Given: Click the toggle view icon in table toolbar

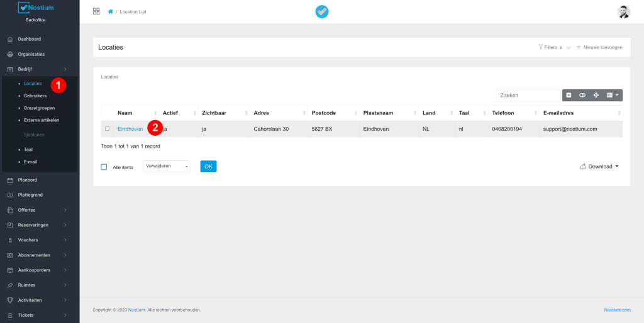Looking at the screenshot, I should point(582,95).
